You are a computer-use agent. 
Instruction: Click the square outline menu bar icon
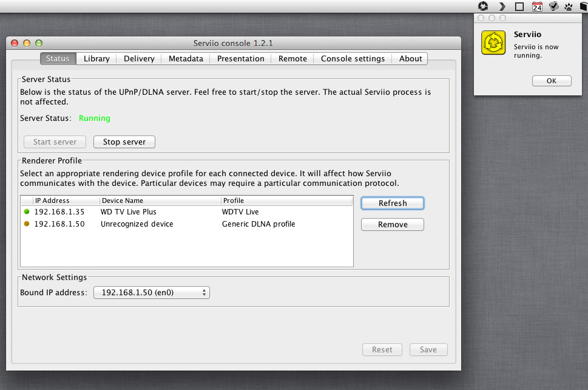pyautogui.click(x=519, y=7)
